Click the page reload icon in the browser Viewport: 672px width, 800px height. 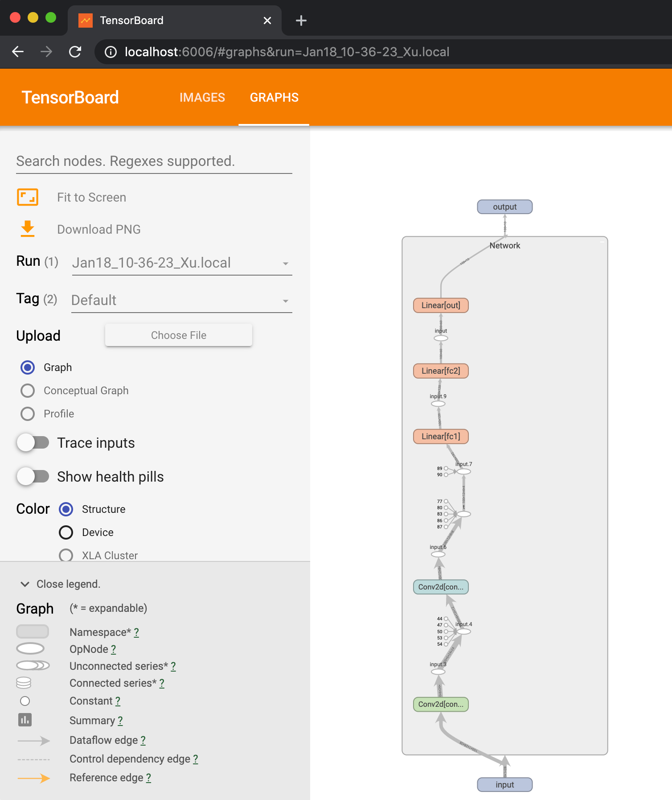(75, 52)
